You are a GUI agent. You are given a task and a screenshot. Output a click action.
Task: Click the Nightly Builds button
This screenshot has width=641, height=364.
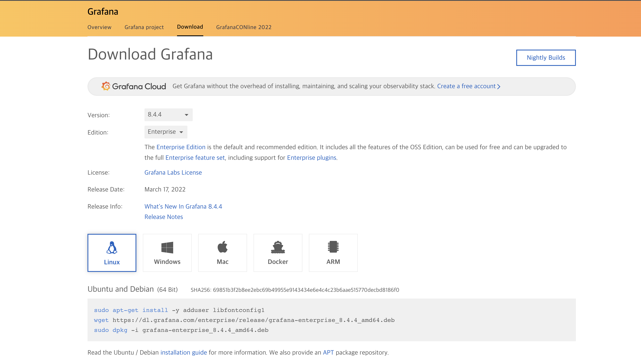pyautogui.click(x=546, y=58)
